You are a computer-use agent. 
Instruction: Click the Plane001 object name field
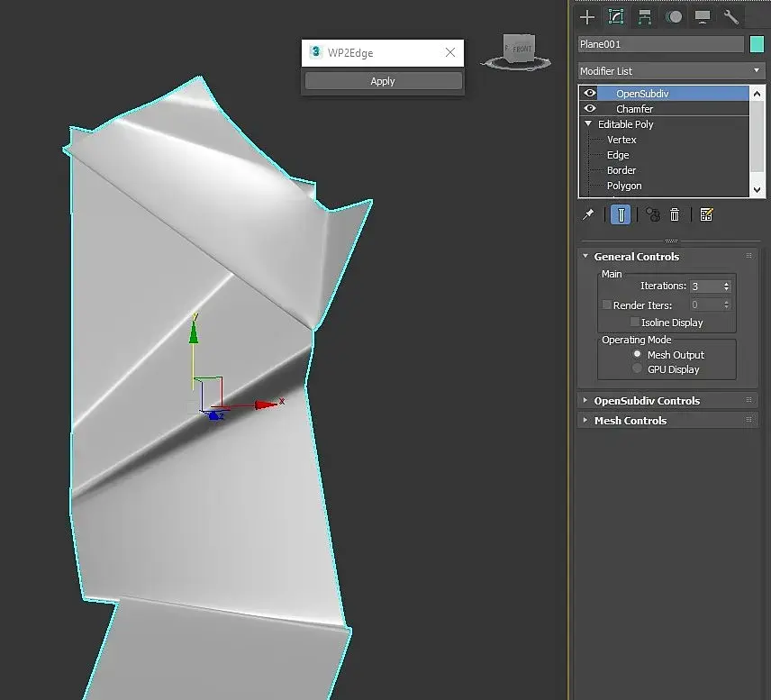click(661, 44)
